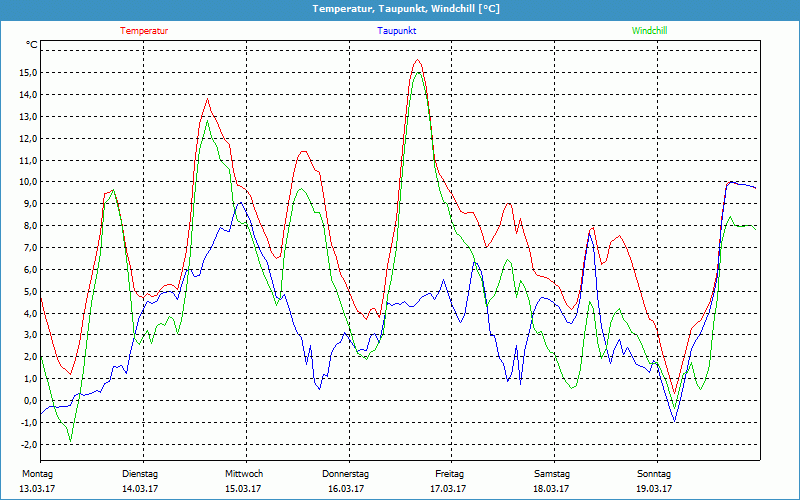The height and width of the screenshot is (500, 800).
Task: Click the Samstag day label
Action: (x=552, y=474)
